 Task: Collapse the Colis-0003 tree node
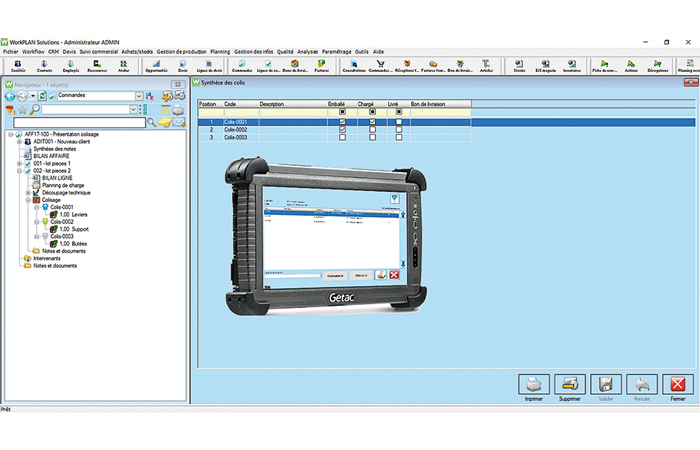point(37,237)
